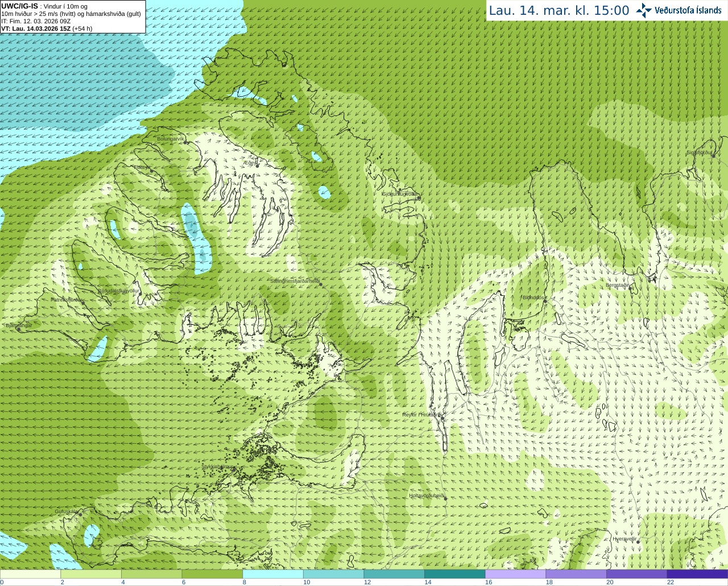Click the station dot at Blönduós
Image resolution: width=728 pixels, height=586 pixels.
coord(545,301)
